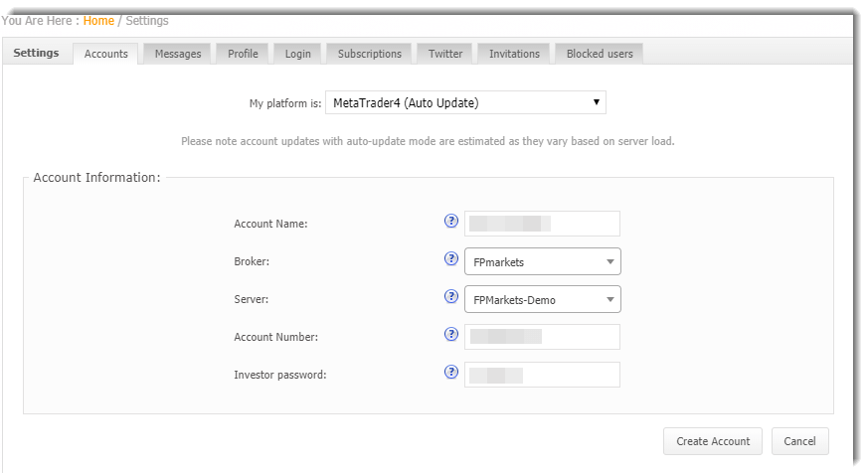Expand the Broker dropdown showing FPmarkets
868x473 pixels.
point(542,261)
